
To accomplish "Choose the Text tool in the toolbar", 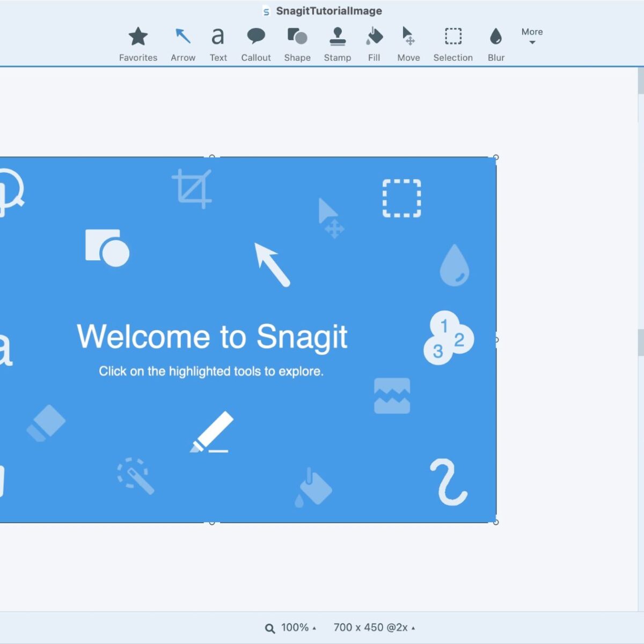I will 218,45.
